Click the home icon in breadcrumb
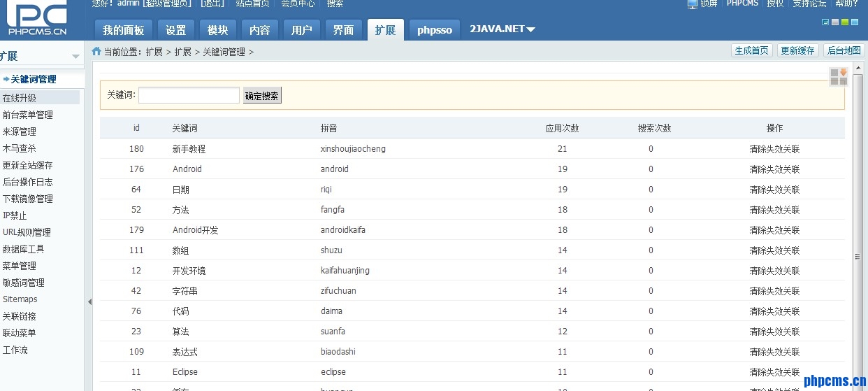Image resolution: width=868 pixels, height=391 pixels. pyautogui.click(x=96, y=51)
